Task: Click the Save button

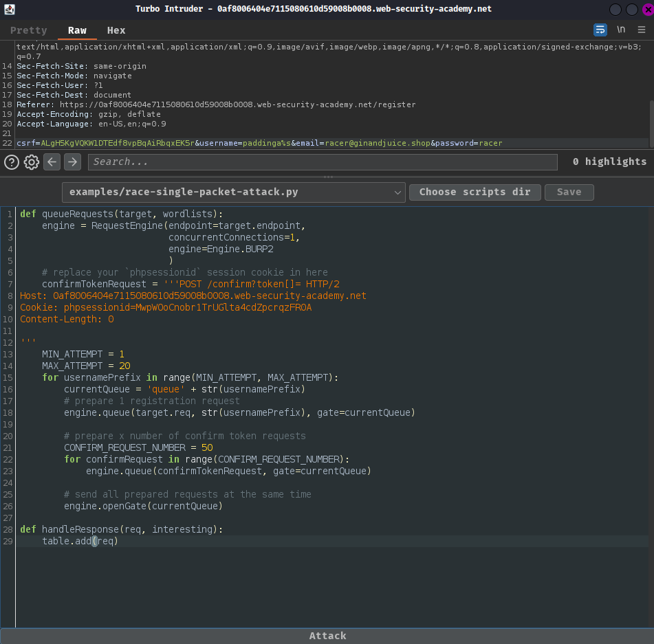Action: tap(569, 192)
